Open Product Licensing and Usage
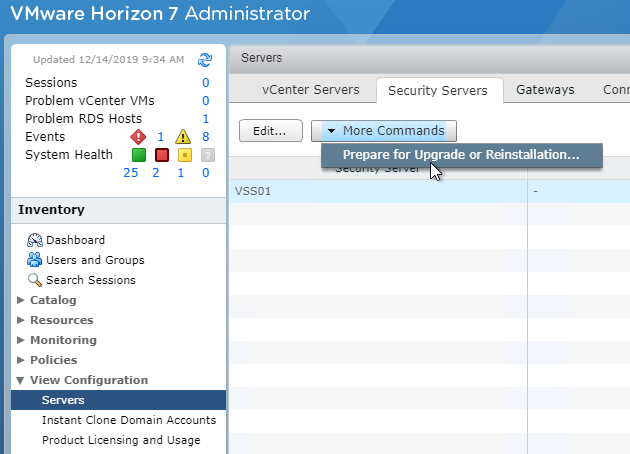 click(x=121, y=440)
